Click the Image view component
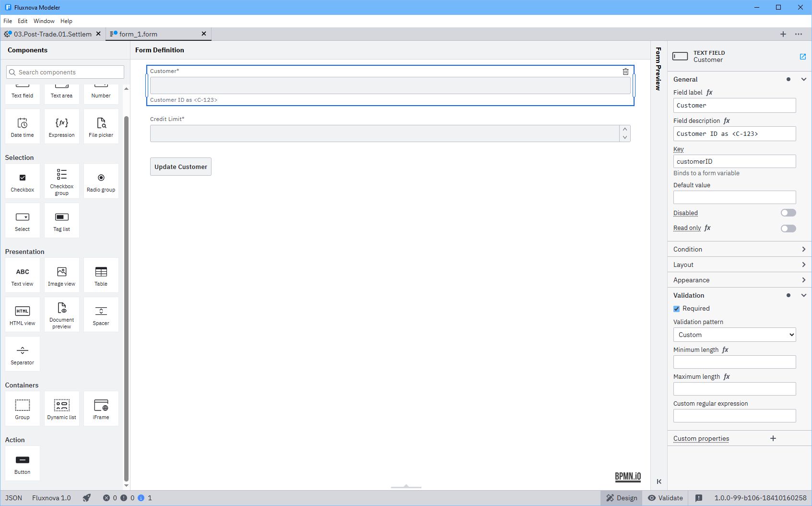This screenshot has width=812, height=506. pyautogui.click(x=62, y=275)
